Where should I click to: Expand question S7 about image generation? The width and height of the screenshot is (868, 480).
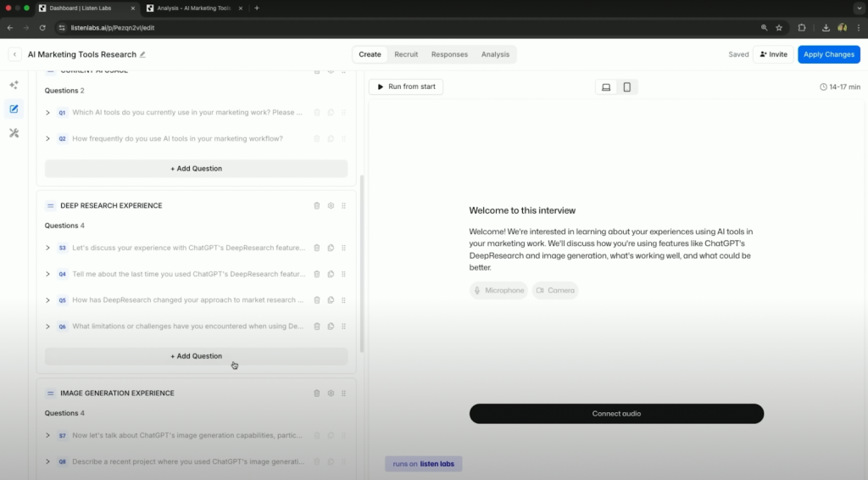(48, 436)
